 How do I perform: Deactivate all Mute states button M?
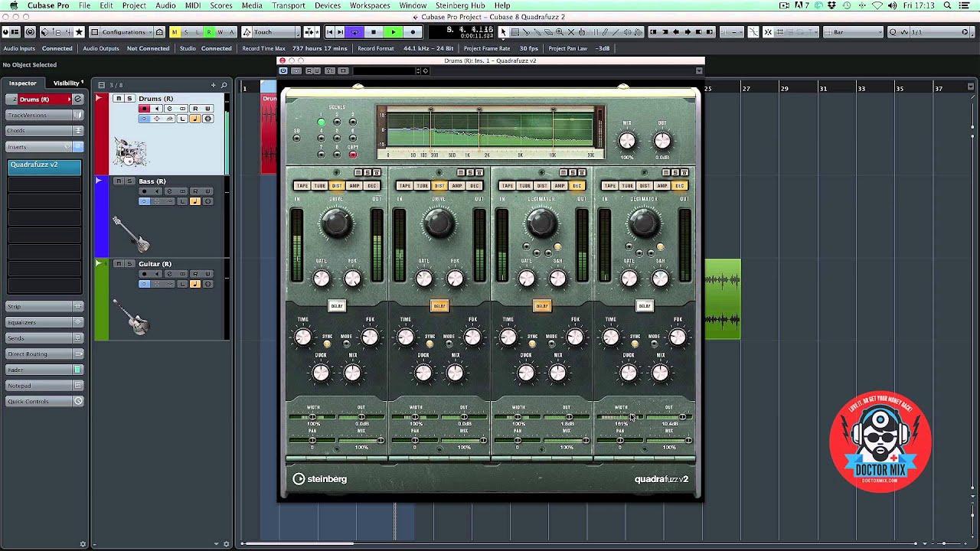pos(175,32)
